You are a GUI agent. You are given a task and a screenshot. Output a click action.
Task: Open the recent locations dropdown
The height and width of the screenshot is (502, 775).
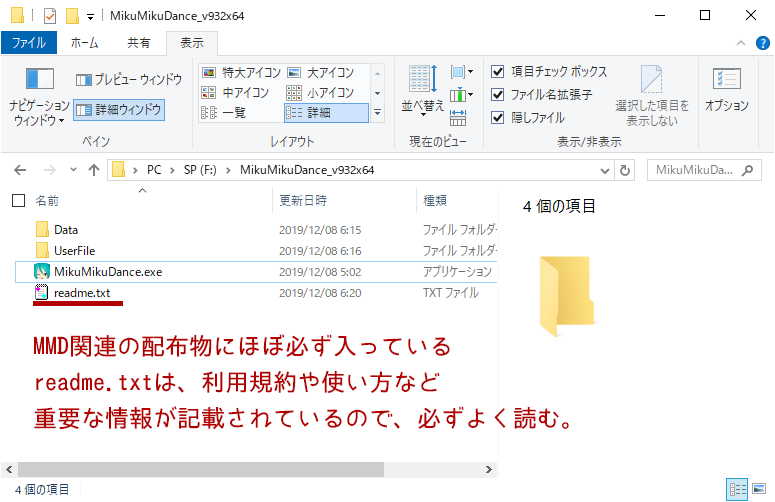(73, 170)
